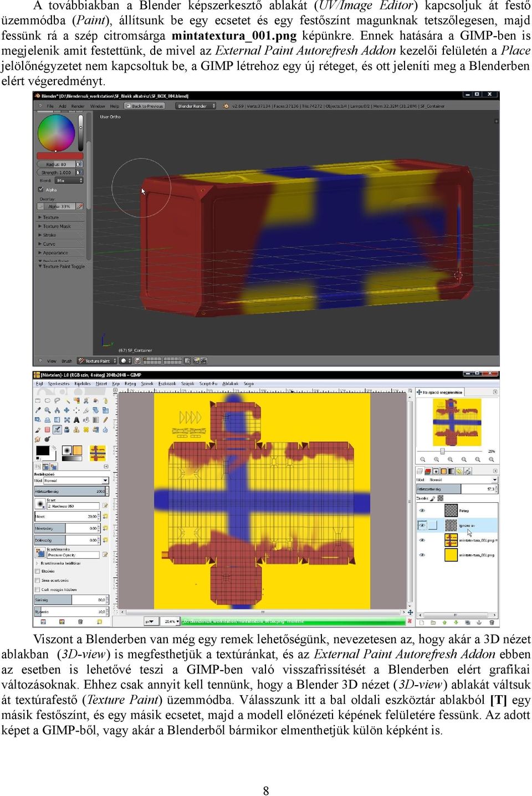Hide the ignore uv layer eye icon
Viewport: 532px width, 796px height.
pyautogui.click(x=422, y=525)
